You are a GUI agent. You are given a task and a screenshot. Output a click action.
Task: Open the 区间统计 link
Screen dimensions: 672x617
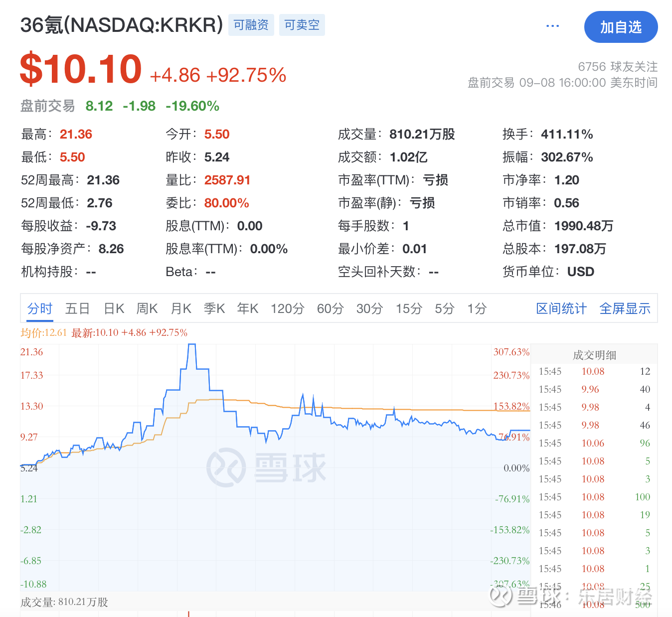point(561,308)
